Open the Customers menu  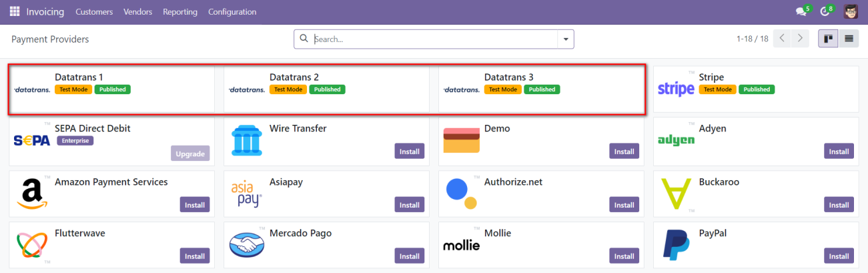click(94, 12)
